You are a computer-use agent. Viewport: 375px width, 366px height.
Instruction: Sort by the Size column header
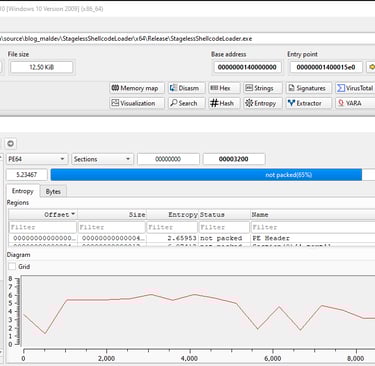click(112, 215)
